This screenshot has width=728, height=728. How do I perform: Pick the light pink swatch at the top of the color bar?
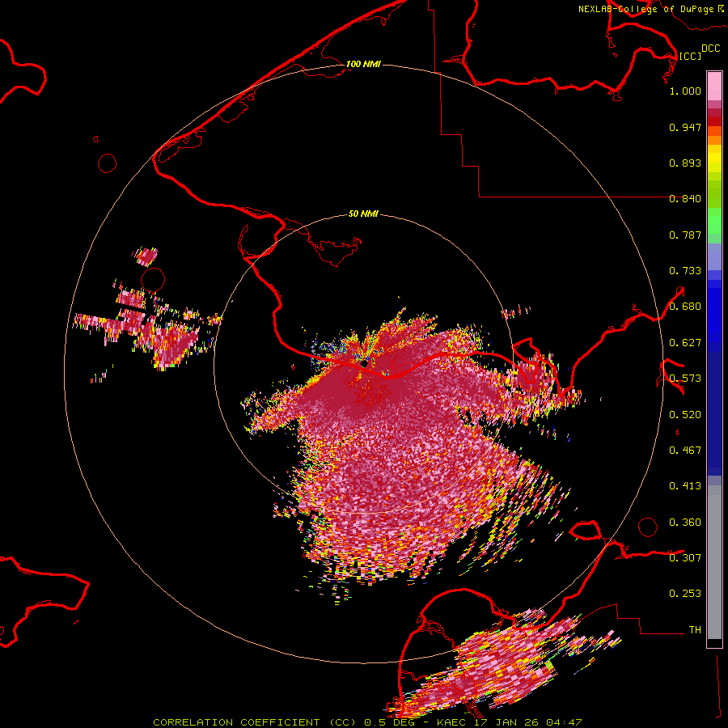pyautogui.click(x=714, y=87)
